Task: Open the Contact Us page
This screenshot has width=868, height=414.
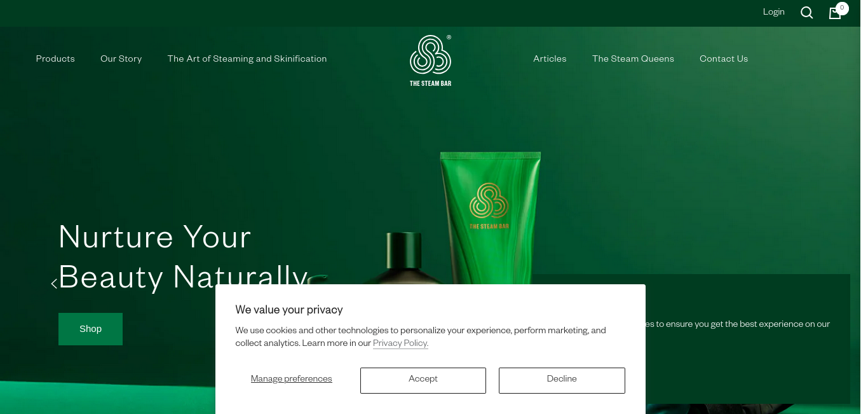Action: 724,59
